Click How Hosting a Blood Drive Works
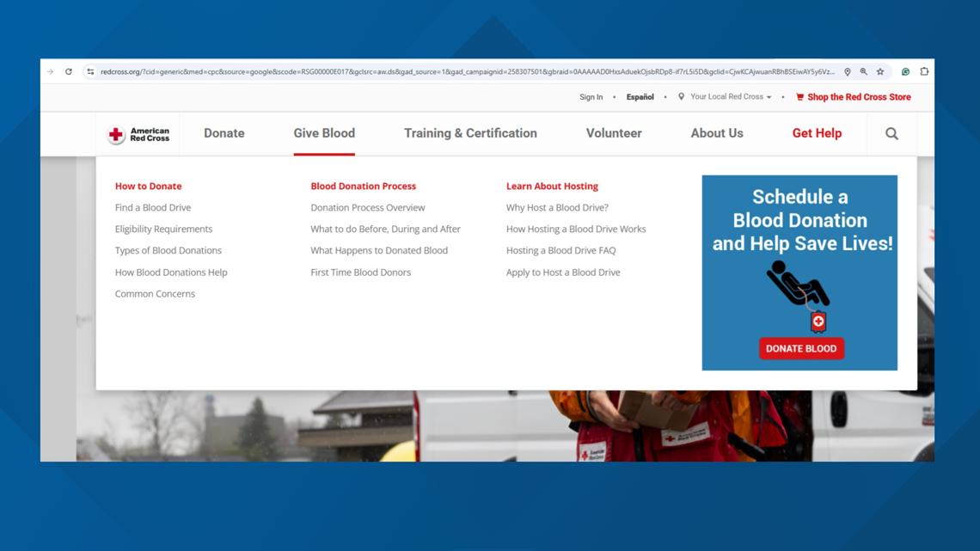The image size is (980, 551). tap(576, 230)
